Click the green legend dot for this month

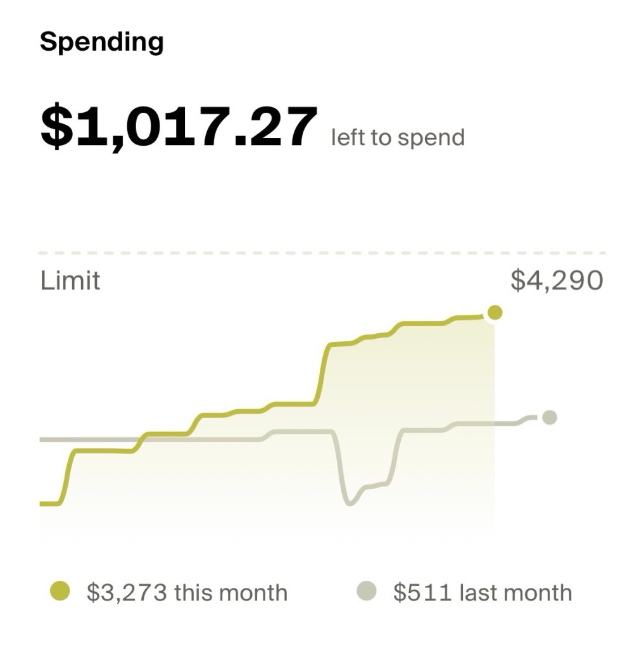[x=60, y=592]
